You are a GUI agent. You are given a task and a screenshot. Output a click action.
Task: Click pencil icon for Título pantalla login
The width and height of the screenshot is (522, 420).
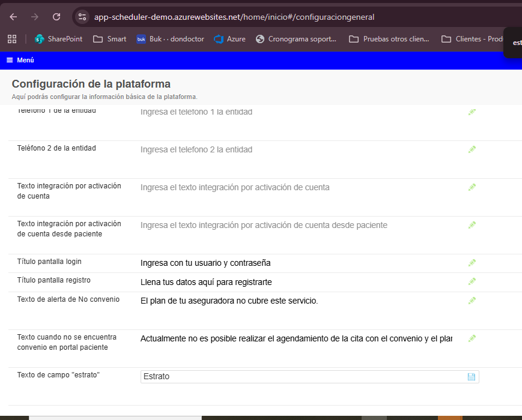coord(472,263)
